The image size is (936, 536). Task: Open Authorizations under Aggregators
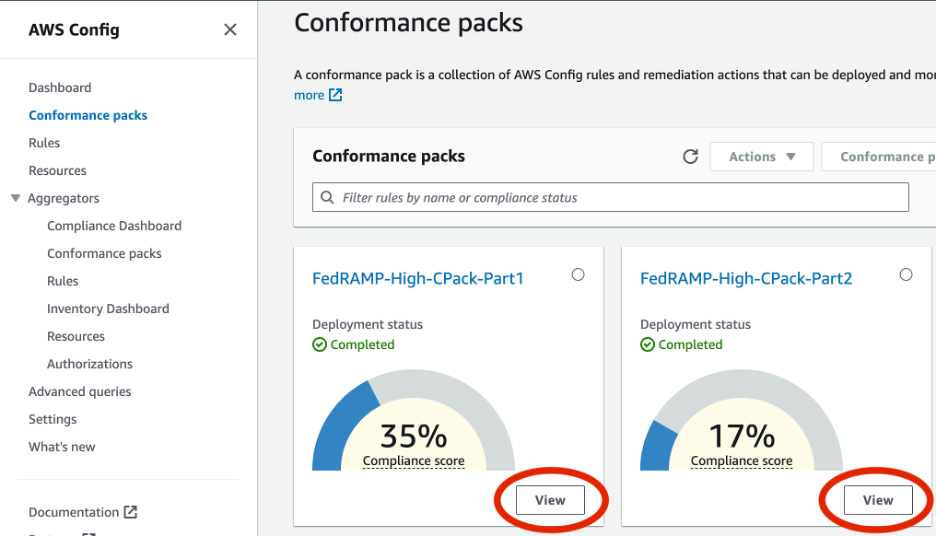point(90,364)
